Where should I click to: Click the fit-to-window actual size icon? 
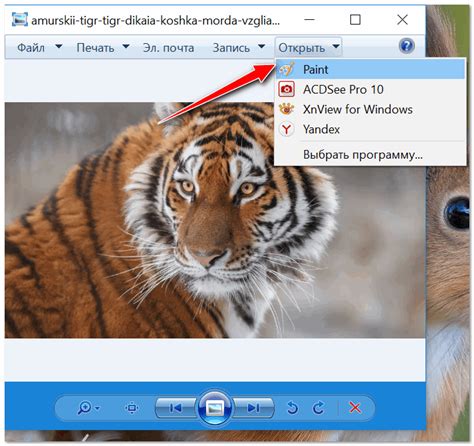(x=132, y=408)
